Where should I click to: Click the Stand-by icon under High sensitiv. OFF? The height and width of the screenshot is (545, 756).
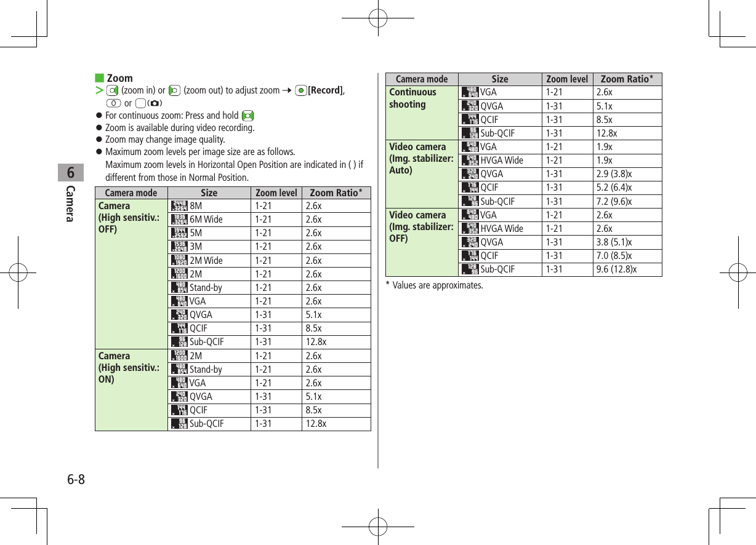(x=179, y=288)
